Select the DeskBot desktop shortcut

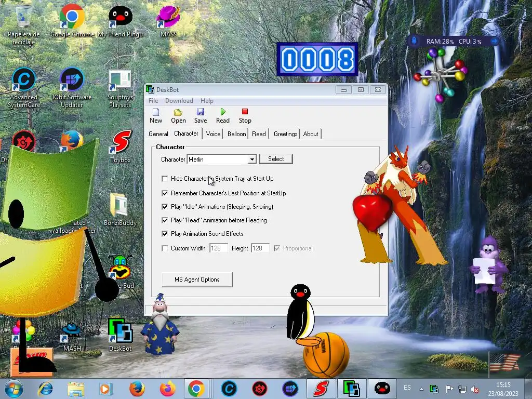(x=120, y=335)
